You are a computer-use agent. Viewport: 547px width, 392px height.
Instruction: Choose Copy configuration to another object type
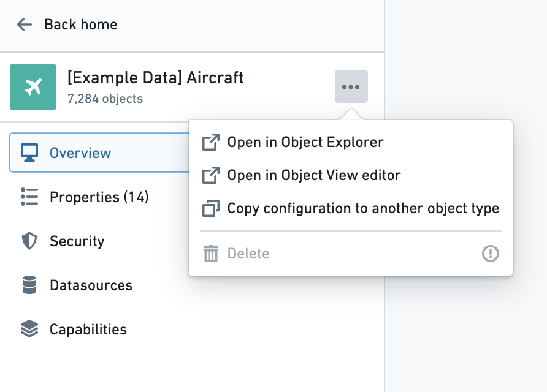(351, 208)
